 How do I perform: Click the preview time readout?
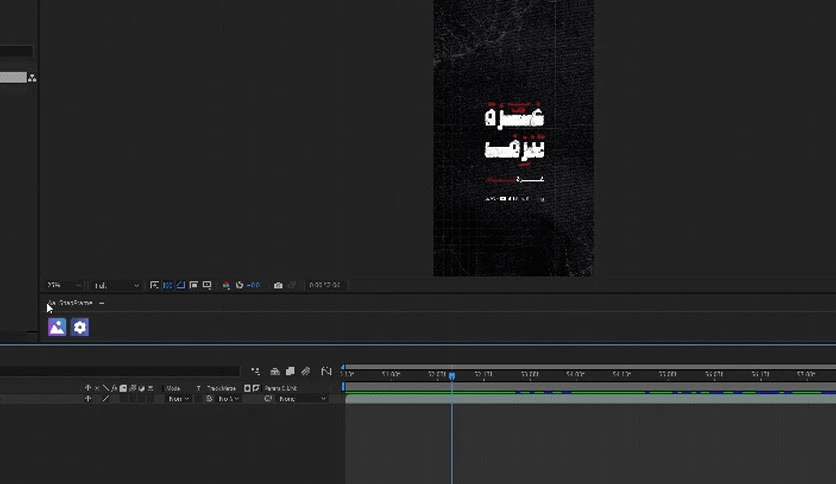tap(324, 285)
